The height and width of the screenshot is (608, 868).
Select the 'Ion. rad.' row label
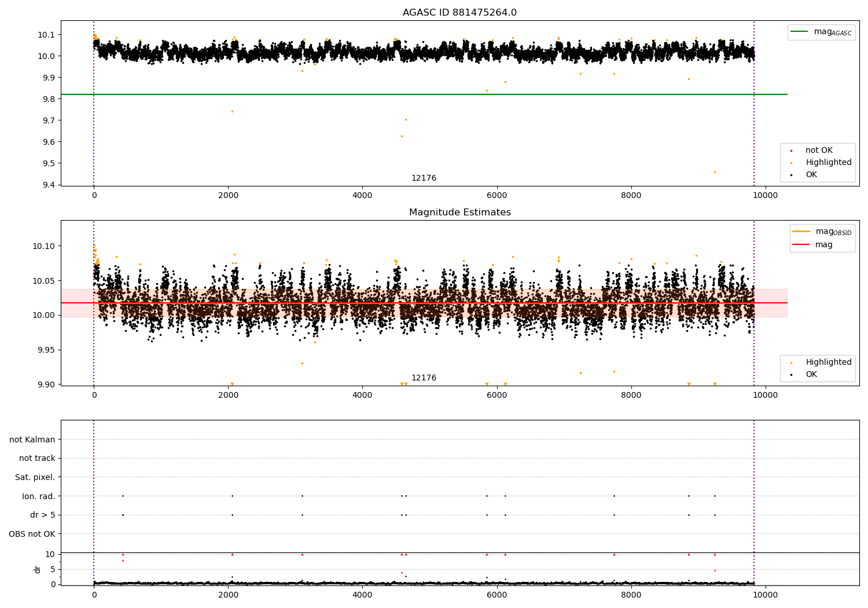pyautogui.click(x=39, y=496)
